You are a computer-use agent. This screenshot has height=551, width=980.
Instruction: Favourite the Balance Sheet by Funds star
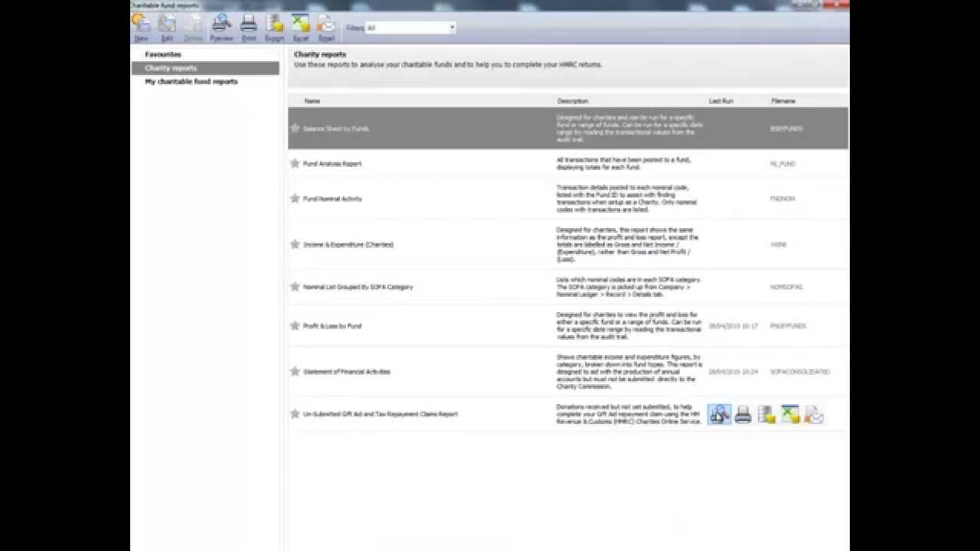(295, 128)
